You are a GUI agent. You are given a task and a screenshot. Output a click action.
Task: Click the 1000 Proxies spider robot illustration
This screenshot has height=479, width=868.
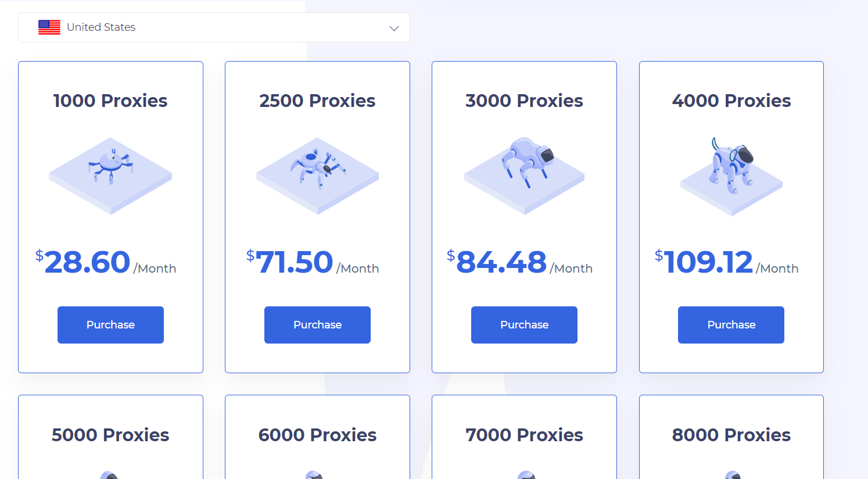tap(110, 174)
